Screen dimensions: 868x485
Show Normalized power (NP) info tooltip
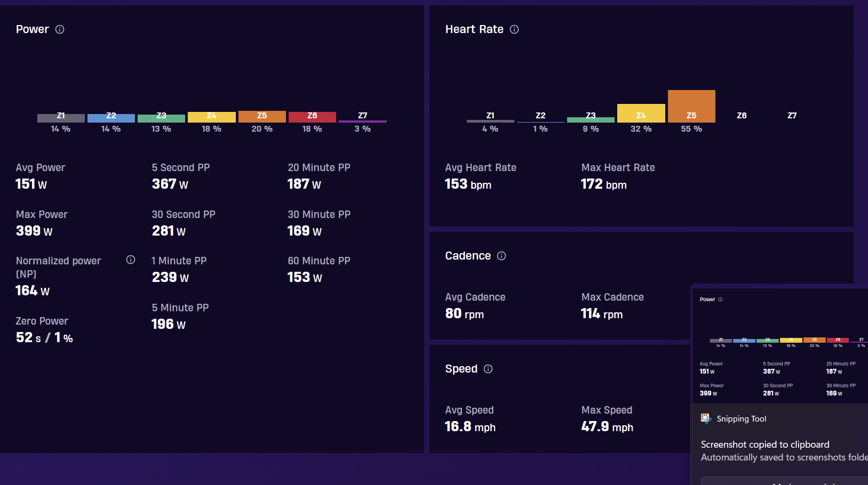coord(131,260)
